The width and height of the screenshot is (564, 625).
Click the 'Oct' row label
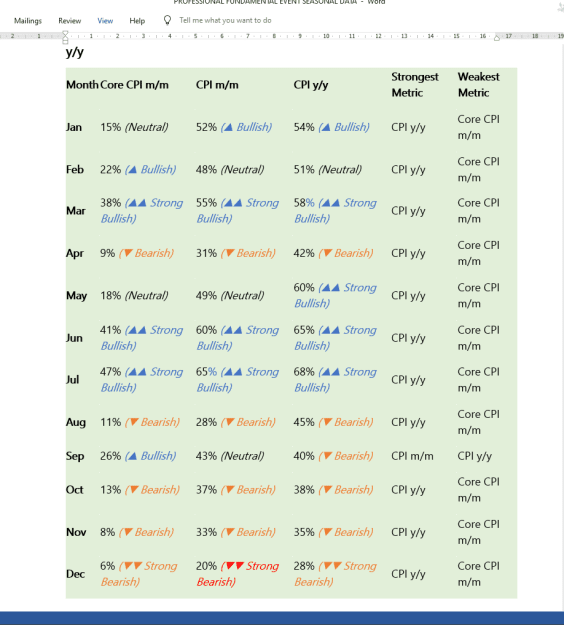75,490
